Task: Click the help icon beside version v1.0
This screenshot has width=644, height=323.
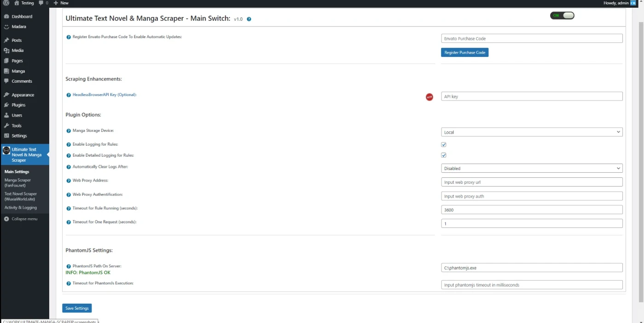Action: [x=249, y=19]
